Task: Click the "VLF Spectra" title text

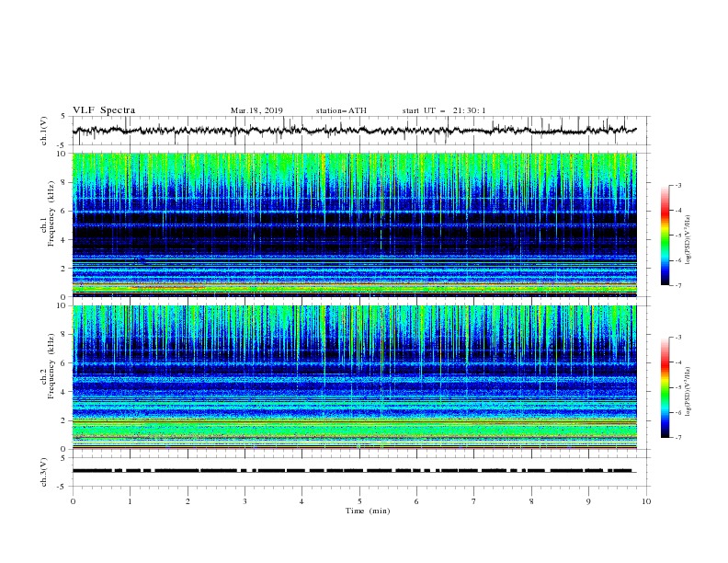Action: (104, 110)
